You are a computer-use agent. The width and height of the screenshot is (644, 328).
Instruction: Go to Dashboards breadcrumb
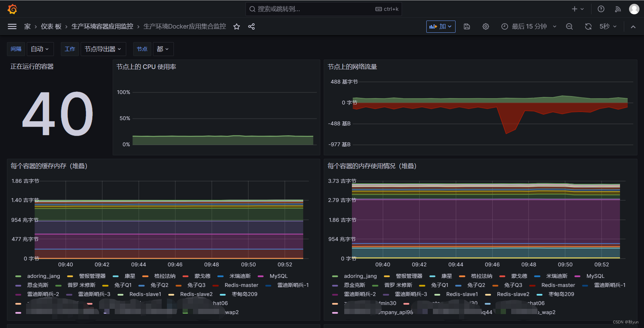51,26
